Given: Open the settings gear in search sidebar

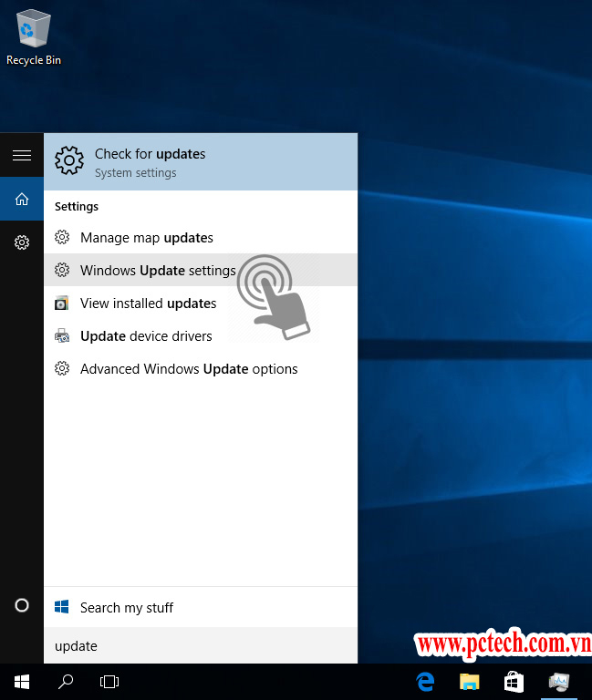Looking at the screenshot, I should (22, 242).
